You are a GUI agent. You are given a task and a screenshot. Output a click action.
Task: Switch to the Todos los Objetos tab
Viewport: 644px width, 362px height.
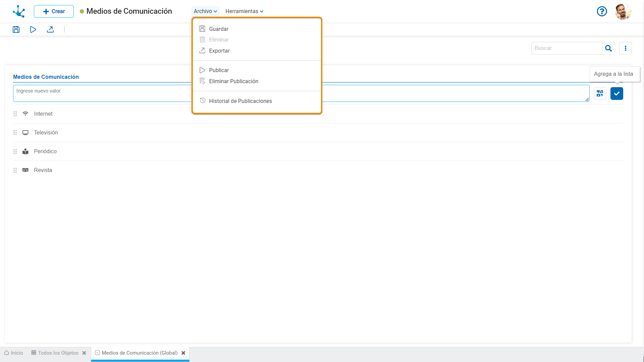[x=55, y=353]
